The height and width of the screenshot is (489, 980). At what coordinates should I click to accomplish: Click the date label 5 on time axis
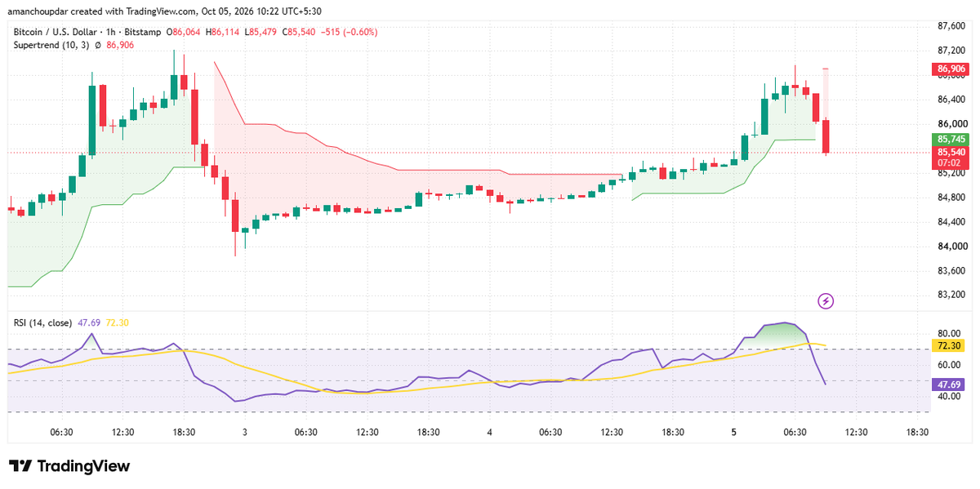(x=734, y=433)
